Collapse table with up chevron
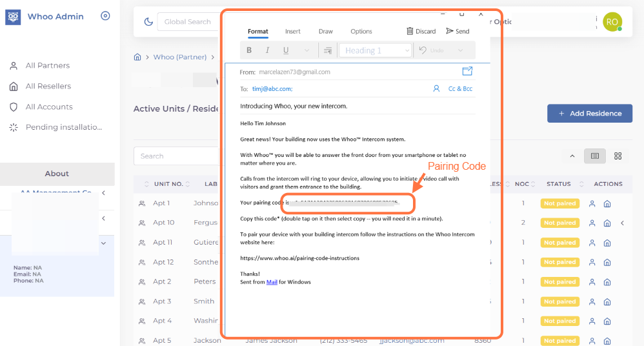 coord(572,156)
